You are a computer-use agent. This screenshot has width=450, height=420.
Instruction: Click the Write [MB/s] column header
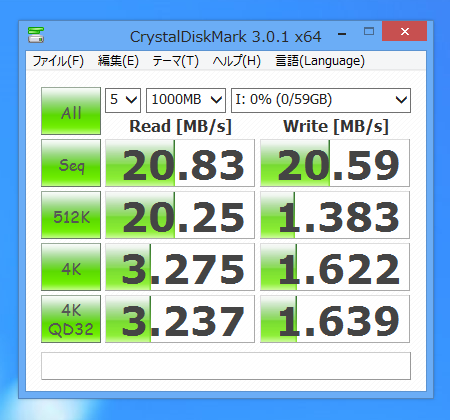coord(336,127)
